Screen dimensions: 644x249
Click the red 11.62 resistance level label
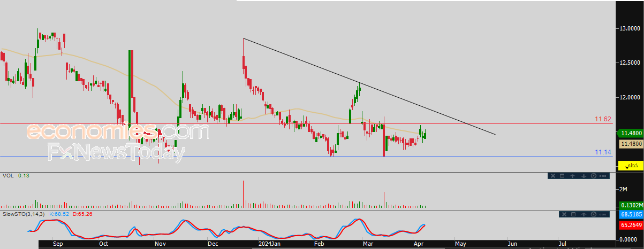tap(603, 119)
